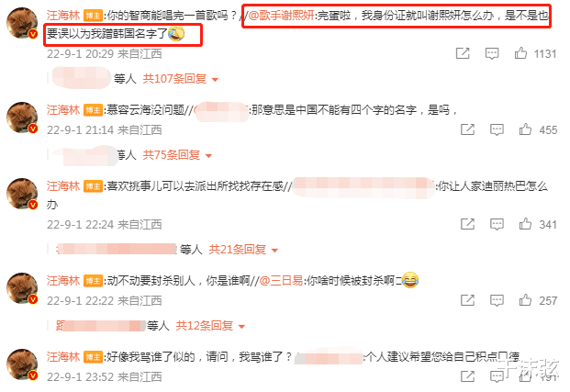Click 汪海林 username in last comment
This screenshot has height=392, width=570.
(x=63, y=357)
